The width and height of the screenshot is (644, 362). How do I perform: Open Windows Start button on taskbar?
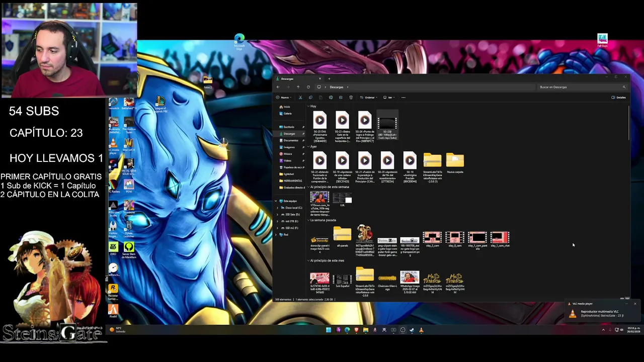point(329,330)
